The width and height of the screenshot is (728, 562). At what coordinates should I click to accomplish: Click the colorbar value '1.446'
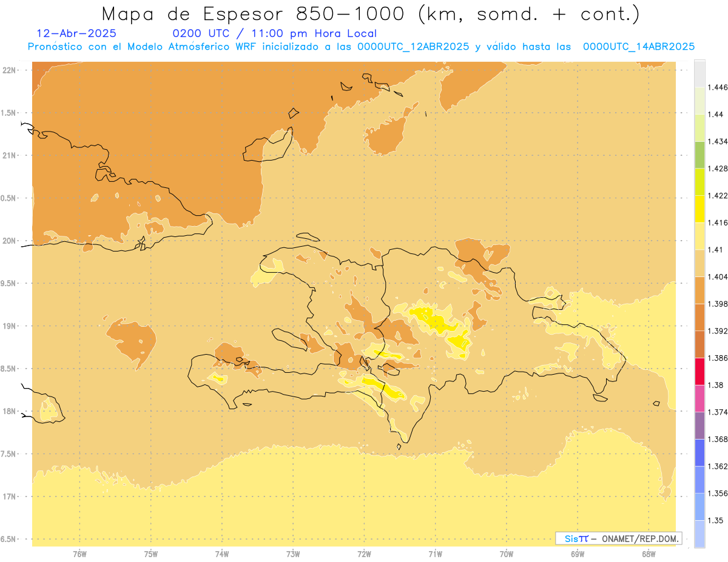point(718,87)
